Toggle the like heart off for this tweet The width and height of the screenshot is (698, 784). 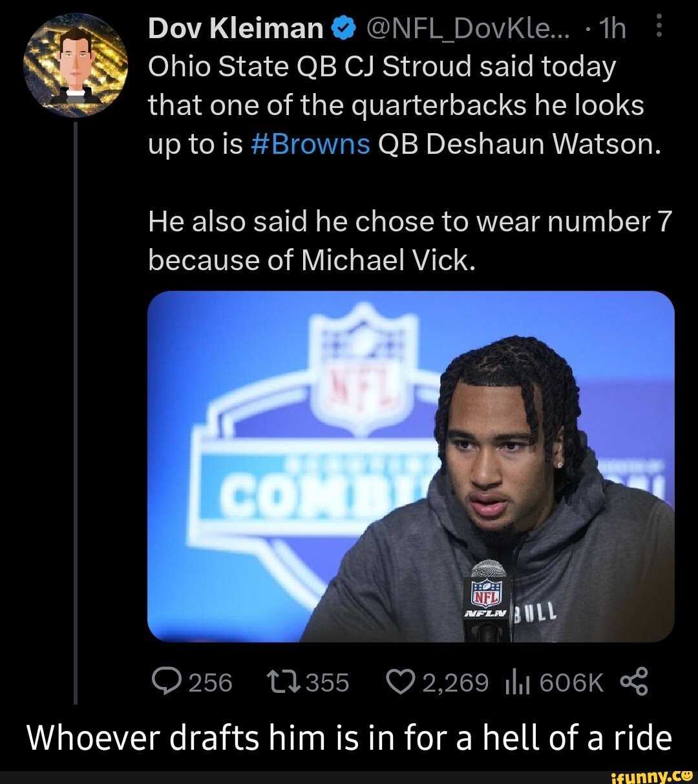(x=402, y=680)
